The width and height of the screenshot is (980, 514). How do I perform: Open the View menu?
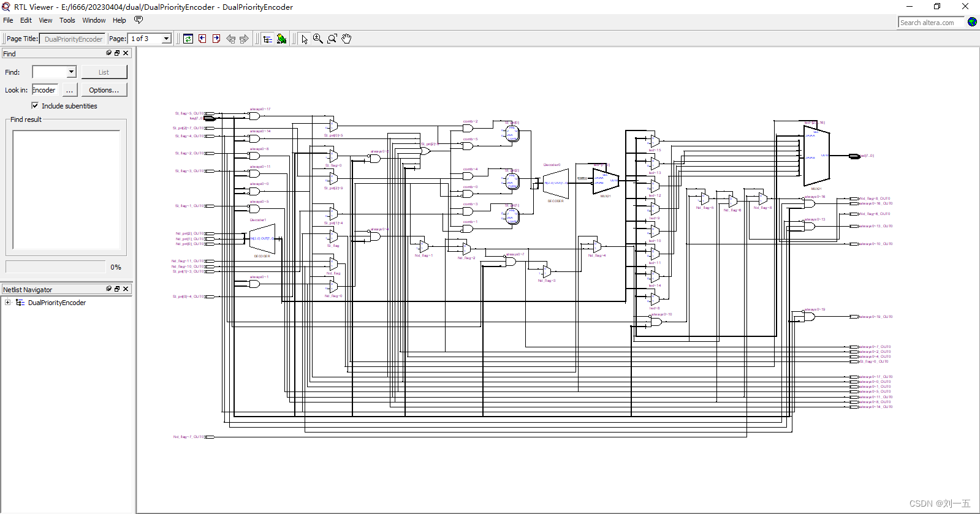point(45,20)
